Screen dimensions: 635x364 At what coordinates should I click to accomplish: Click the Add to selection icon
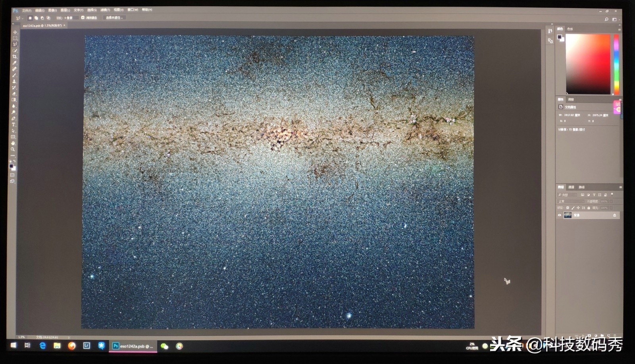point(36,18)
